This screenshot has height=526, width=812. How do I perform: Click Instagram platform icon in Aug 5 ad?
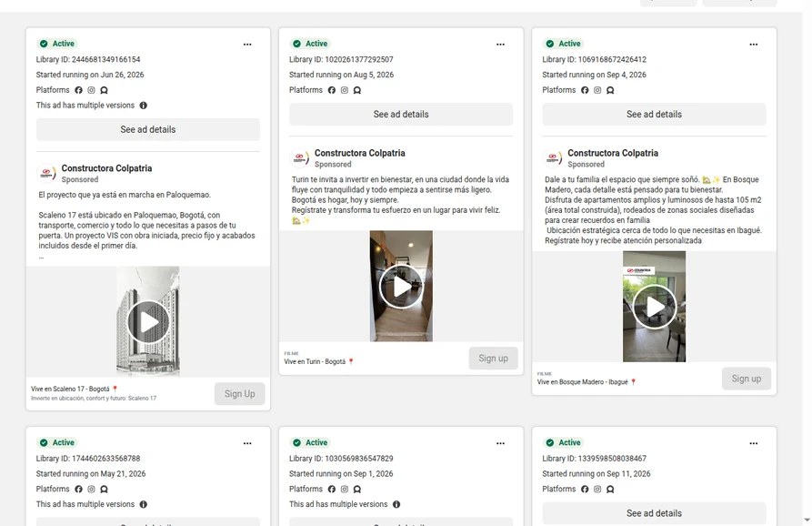tap(345, 90)
